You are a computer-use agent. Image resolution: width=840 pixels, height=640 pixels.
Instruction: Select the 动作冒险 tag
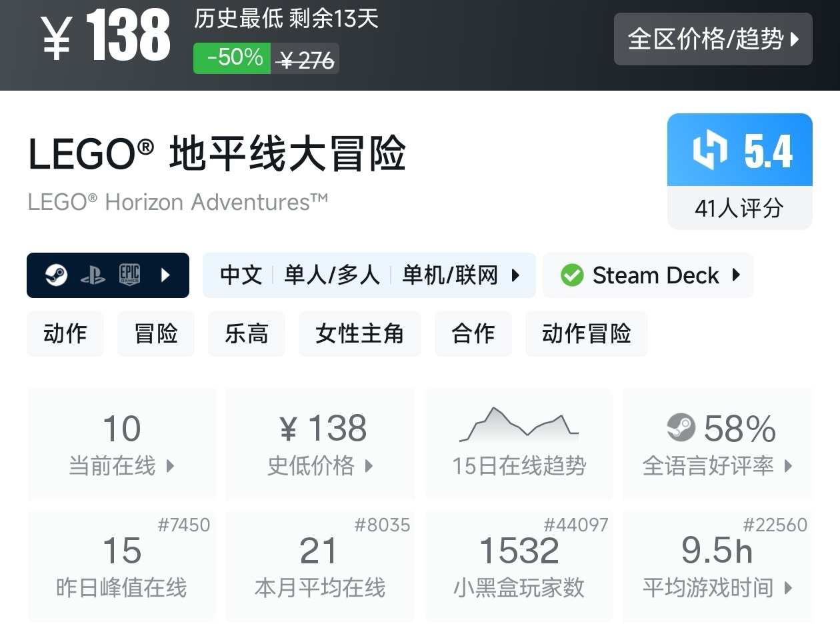pyautogui.click(x=587, y=333)
